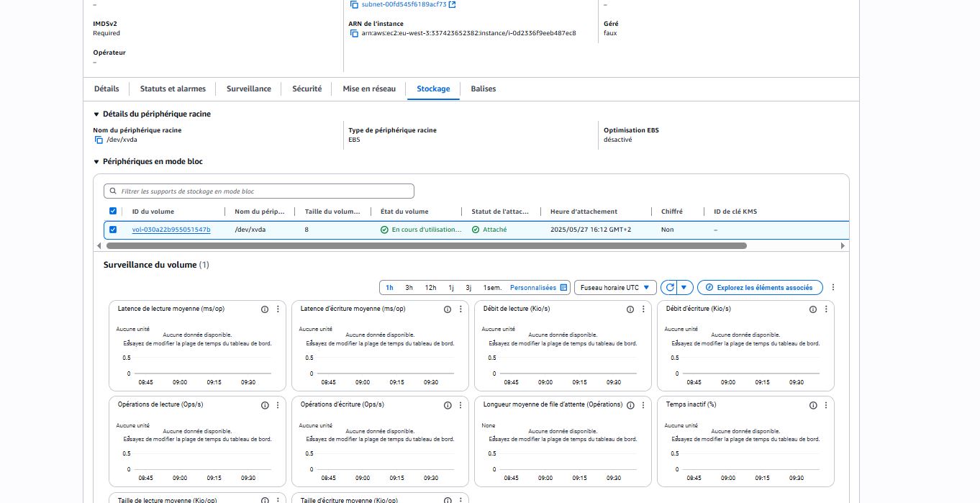
Task: Select the 3h time range option
Action: coord(409,288)
